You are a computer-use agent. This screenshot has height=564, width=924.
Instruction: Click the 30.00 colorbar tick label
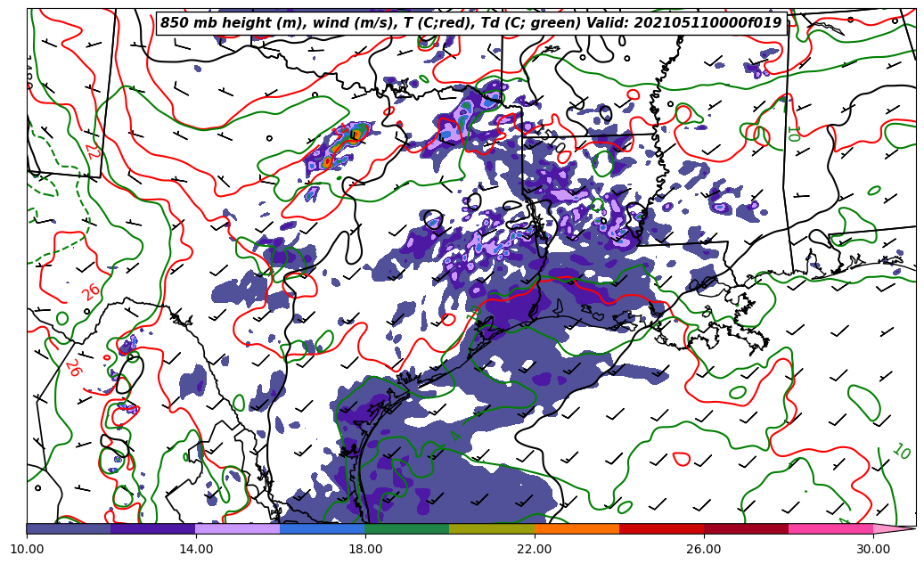click(x=873, y=549)
